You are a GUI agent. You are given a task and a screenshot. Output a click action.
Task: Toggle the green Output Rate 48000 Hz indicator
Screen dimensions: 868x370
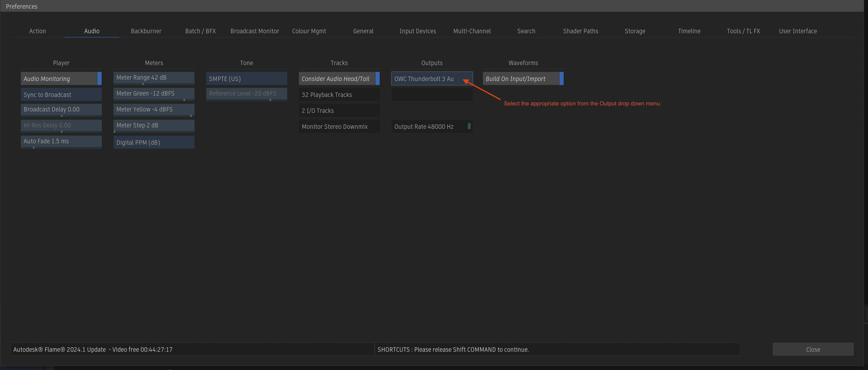click(x=469, y=126)
